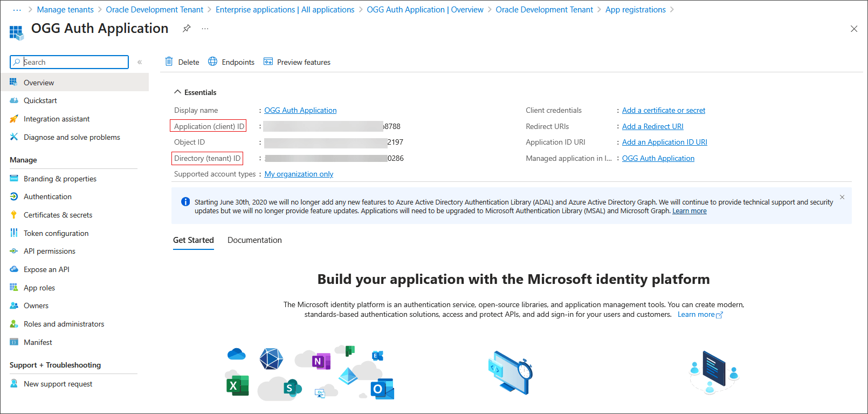The height and width of the screenshot is (414, 868).
Task: Go to Manage tenants breadcrumb
Action: [x=65, y=10]
